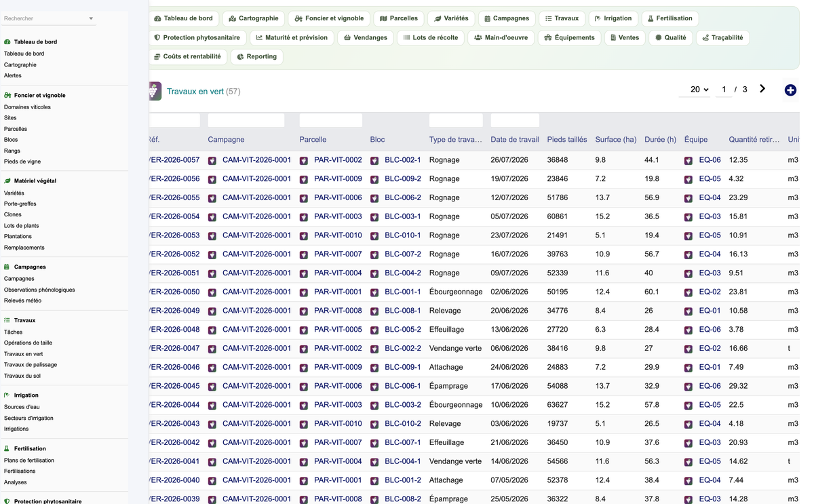Screen dimensions: 814x504
Task: Open the Tableau de bord tab
Action: (183, 18)
